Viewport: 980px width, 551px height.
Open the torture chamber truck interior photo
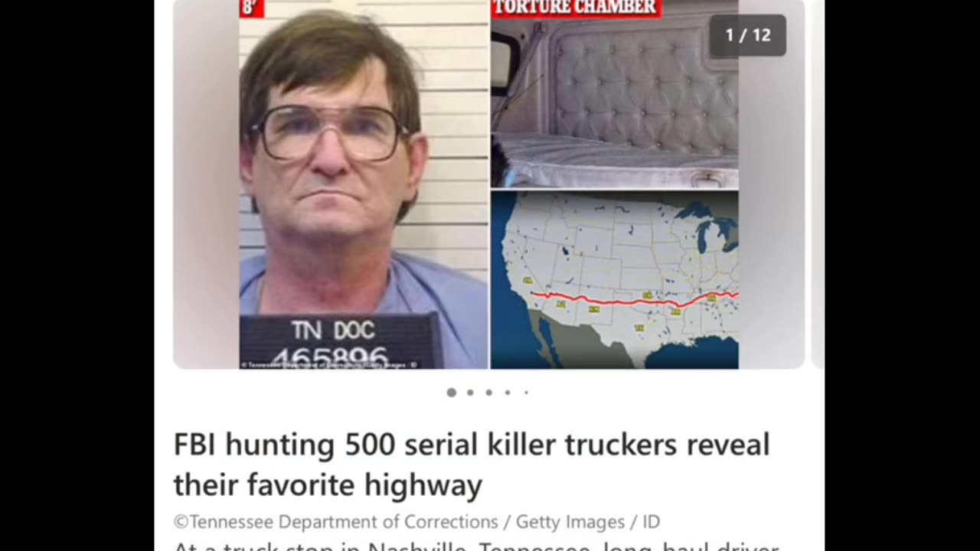[614, 93]
